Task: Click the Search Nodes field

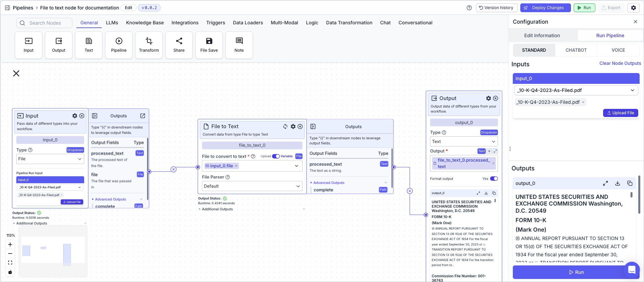Action: click(x=44, y=23)
